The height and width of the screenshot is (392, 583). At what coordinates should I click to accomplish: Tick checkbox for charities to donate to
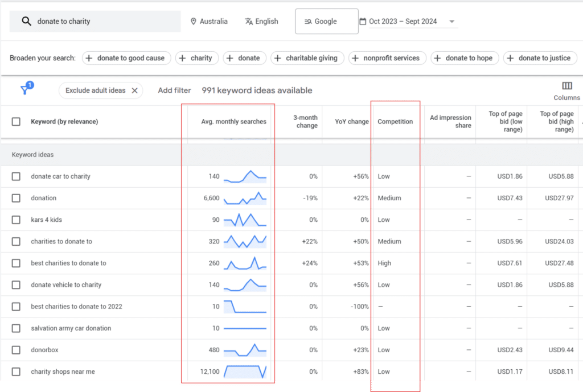[x=16, y=242]
